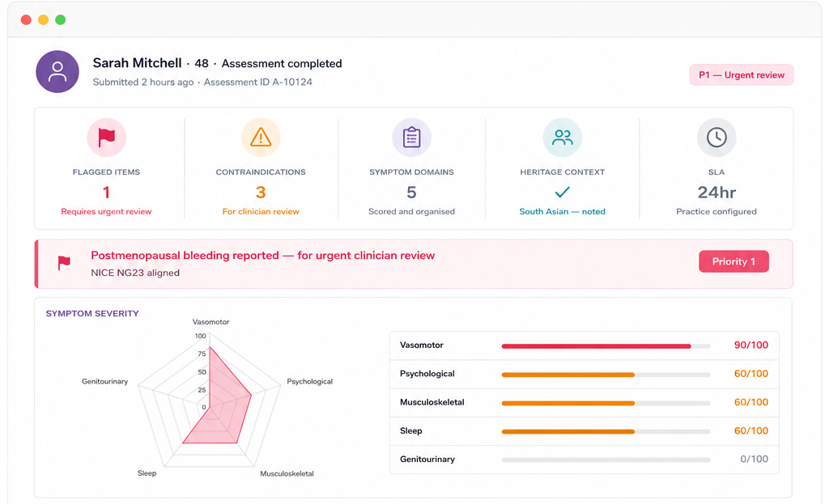Click the flag icon in bleeding alert banner
The height and width of the screenshot is (504, 829).
(64, 263)
